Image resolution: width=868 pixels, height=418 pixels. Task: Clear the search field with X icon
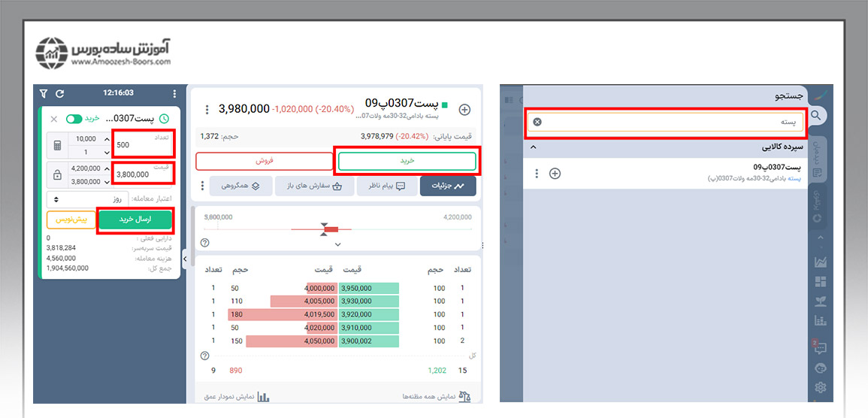(x=537, y=122)
